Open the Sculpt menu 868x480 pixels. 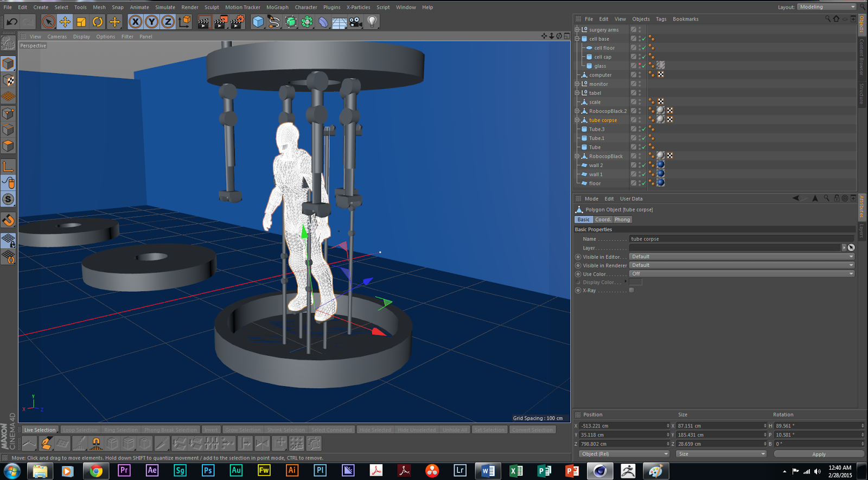pyautogui.click(x=212, y=7)
